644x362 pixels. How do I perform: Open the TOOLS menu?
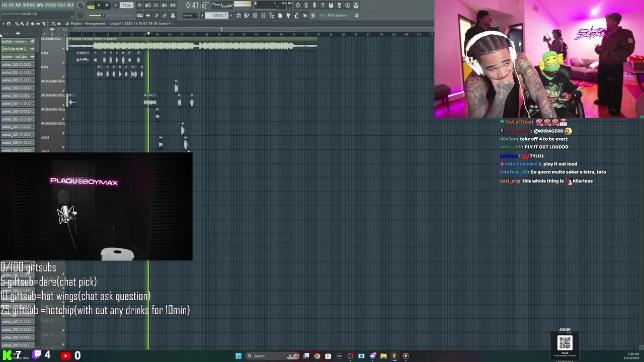[x=61, y=5]
